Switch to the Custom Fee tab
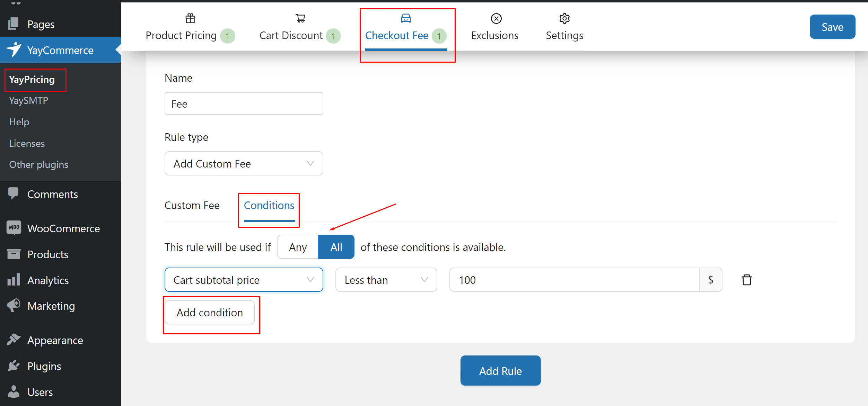The image size is (868, 406). point(192,206)
